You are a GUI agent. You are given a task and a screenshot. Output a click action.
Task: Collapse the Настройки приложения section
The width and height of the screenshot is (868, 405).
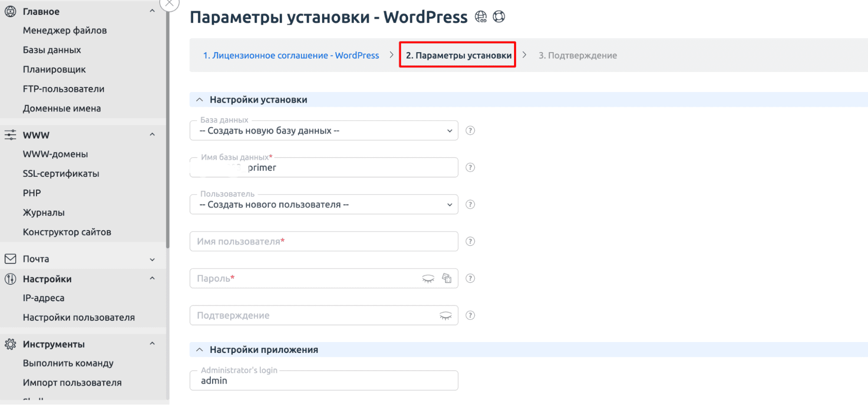[199, 349]
